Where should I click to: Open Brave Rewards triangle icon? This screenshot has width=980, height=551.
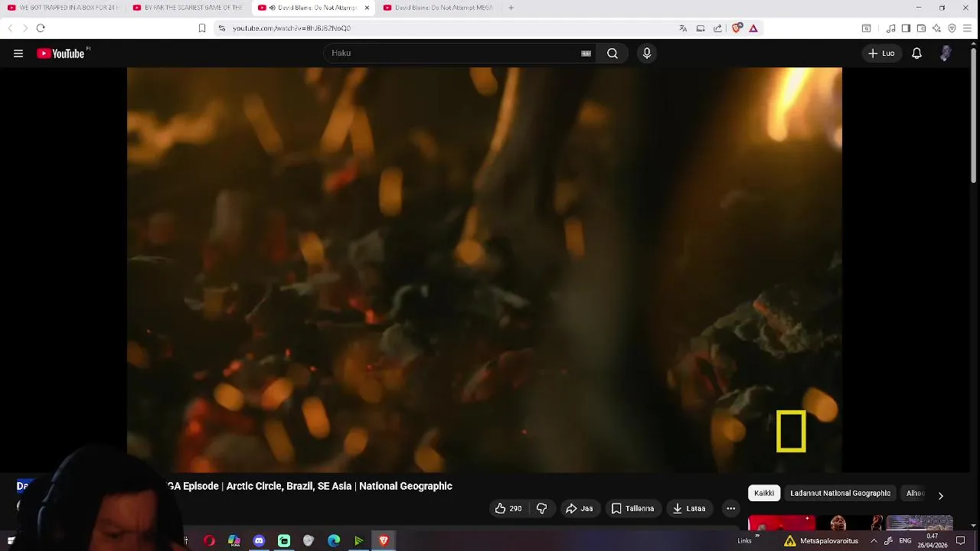click(753, 28)
